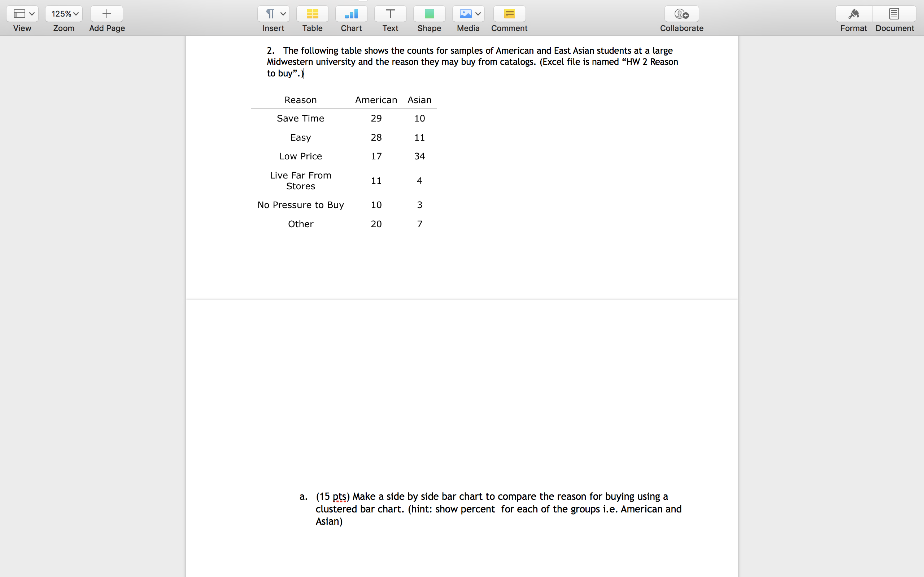Toggle the Document sidebar panel
924x577 pixels.
pos(894,14)
